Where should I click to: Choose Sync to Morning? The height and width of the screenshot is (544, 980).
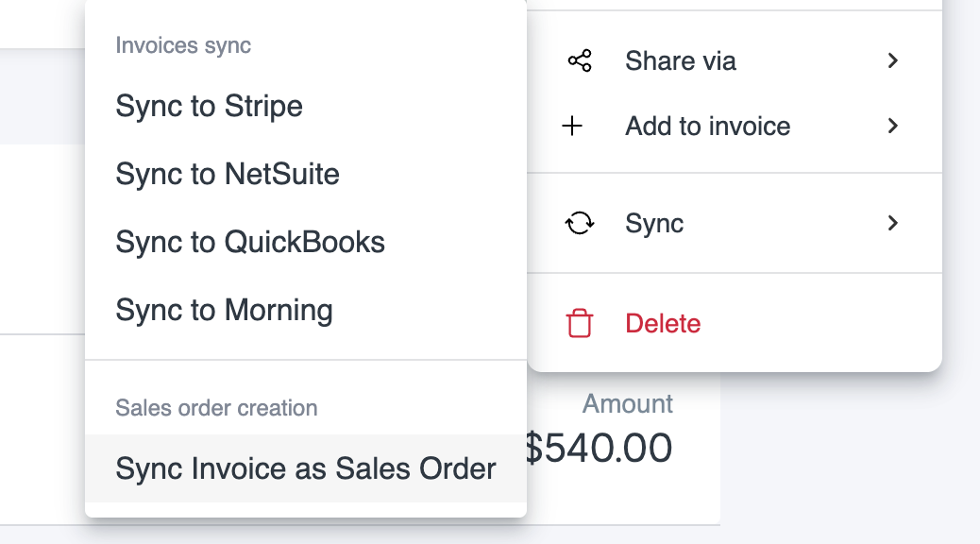click(223, 310)
